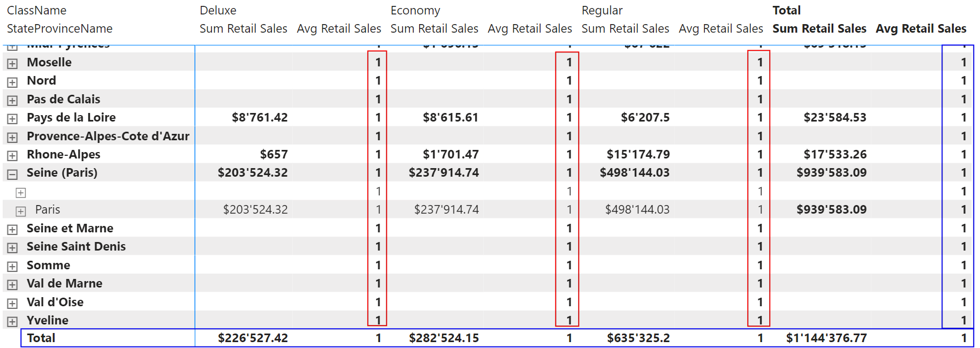980x348 pixels.
Task: Select the $8'615.61 Economy cell
Action: click(x=451, y=117)
